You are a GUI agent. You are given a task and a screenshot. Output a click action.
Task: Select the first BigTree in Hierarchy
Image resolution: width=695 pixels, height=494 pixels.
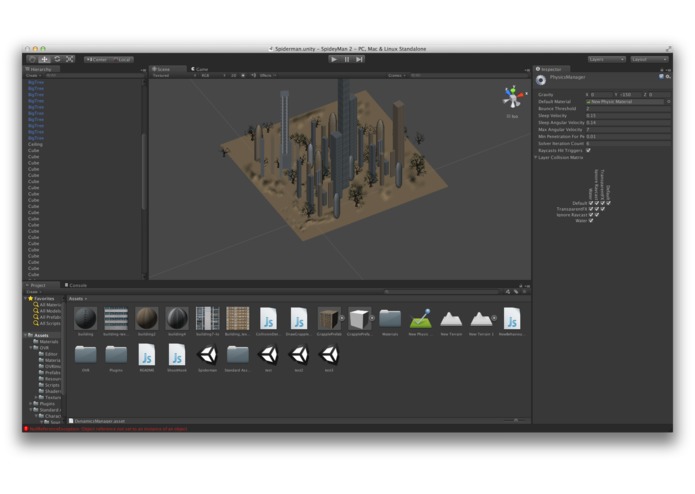[36, 82]
